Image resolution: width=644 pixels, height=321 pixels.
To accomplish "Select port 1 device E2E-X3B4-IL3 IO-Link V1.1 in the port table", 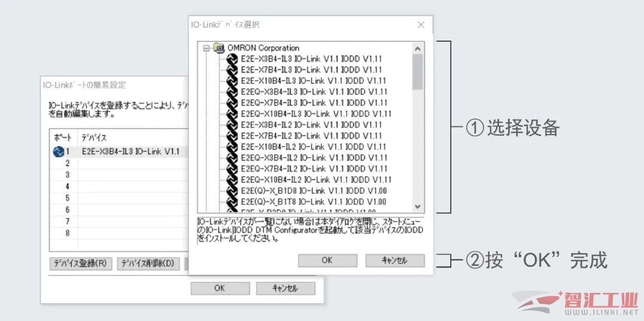I will tap(131, 152).
